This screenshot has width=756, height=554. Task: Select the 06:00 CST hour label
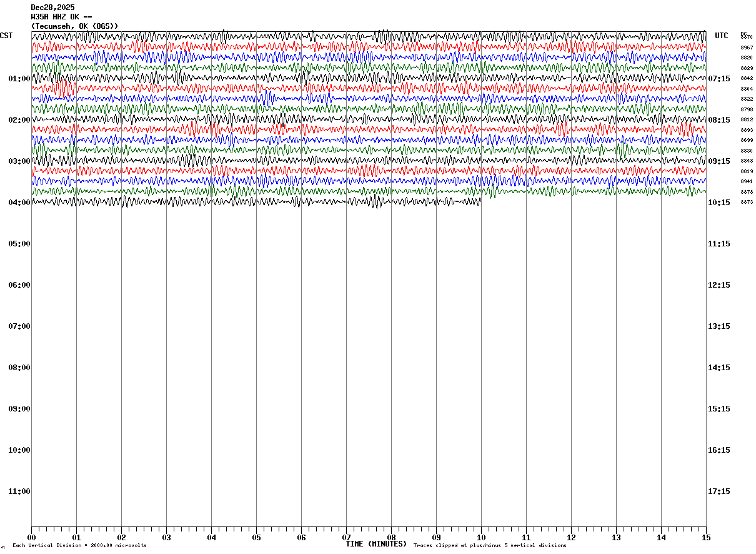(x=19, y=285)
